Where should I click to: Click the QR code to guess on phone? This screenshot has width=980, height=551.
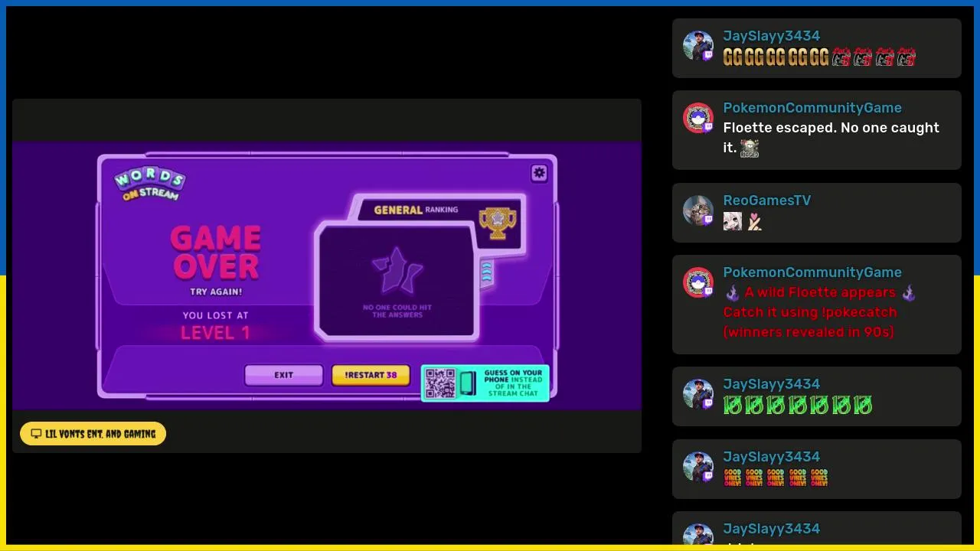[x=440, y=383]
